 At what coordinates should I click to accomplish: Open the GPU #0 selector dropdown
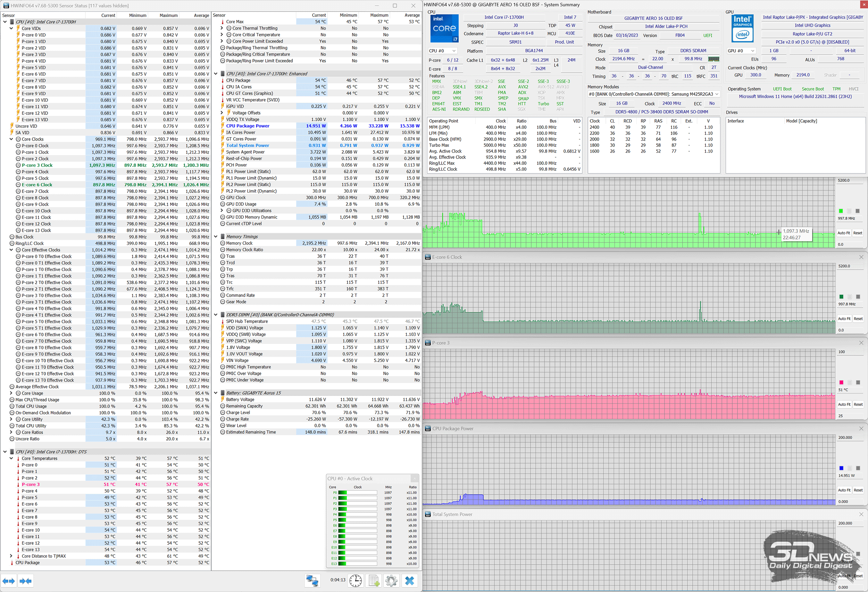point(741,51)
